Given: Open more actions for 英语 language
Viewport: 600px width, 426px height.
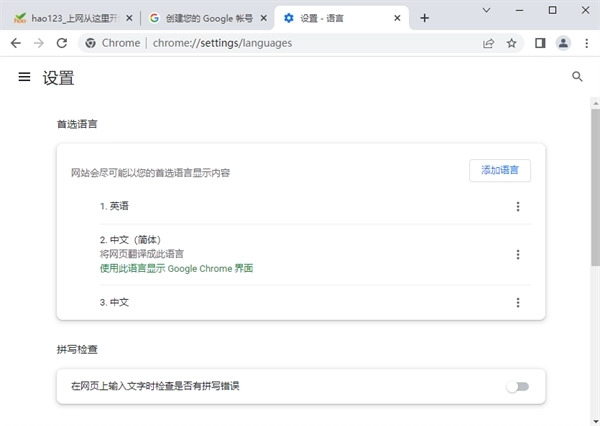Looking at the screenshot, I should pyautogui.click(x=517, y=206).
